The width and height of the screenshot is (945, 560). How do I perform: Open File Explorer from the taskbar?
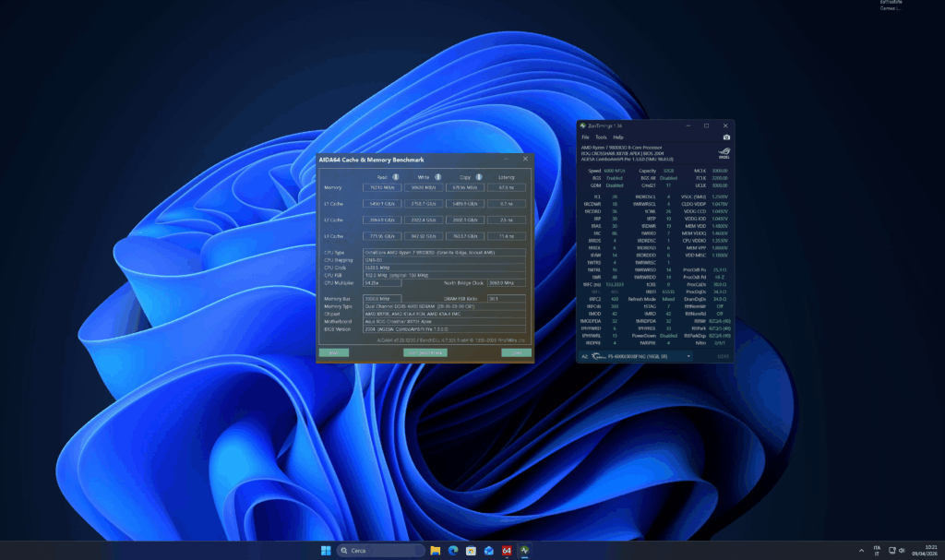coord(436,551)
